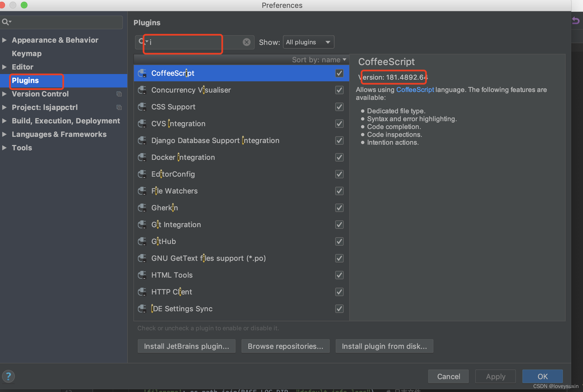Viewport: 583px width, 392px height.
Task: Open the Sort by name dropdown
Action: click(319, 60)
